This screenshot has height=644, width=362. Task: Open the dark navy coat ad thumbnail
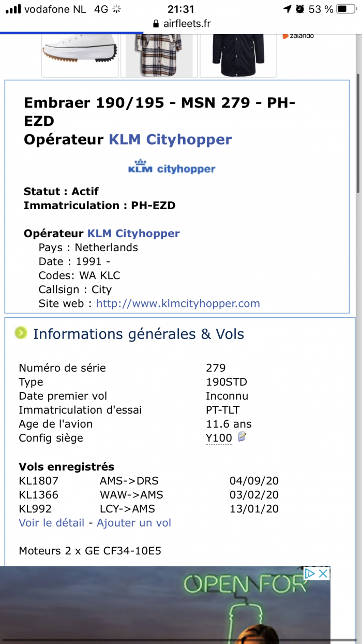(x=238, y=55)
